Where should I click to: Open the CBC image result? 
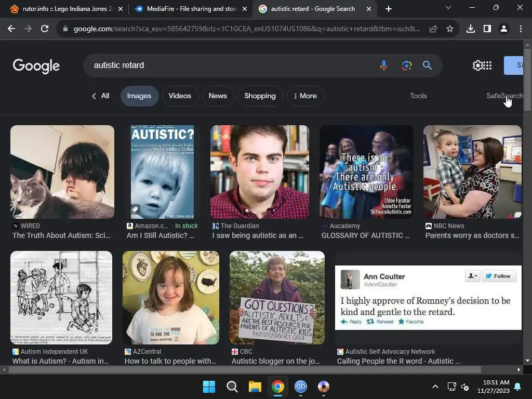[277, 298]
